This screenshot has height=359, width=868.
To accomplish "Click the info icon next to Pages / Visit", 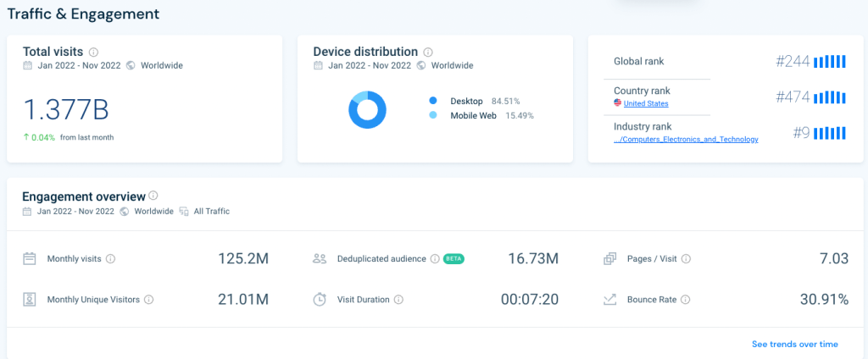I will pyautogui.click(x=686, y=258).
